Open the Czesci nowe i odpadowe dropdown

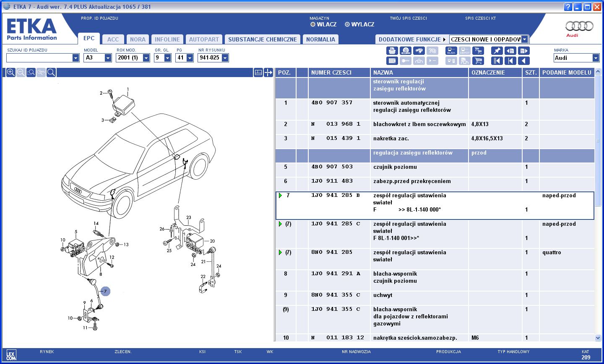pyautogui.click(x=524, y=39)
